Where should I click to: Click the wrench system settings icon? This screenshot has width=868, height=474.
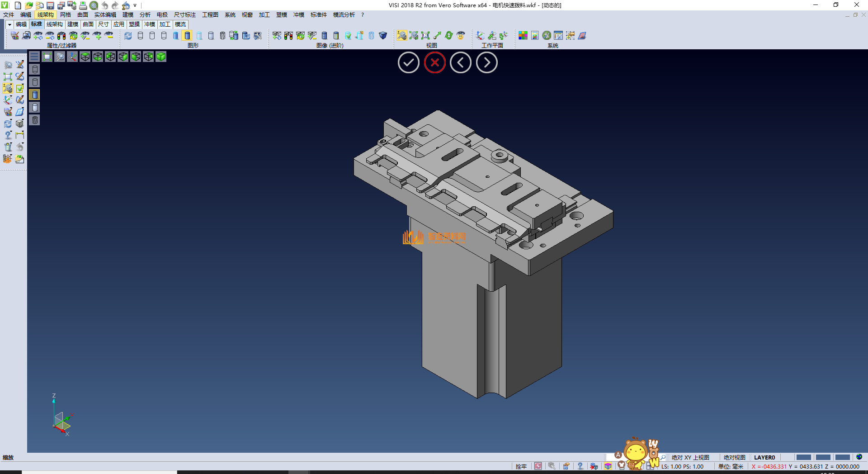pos(547,36)
